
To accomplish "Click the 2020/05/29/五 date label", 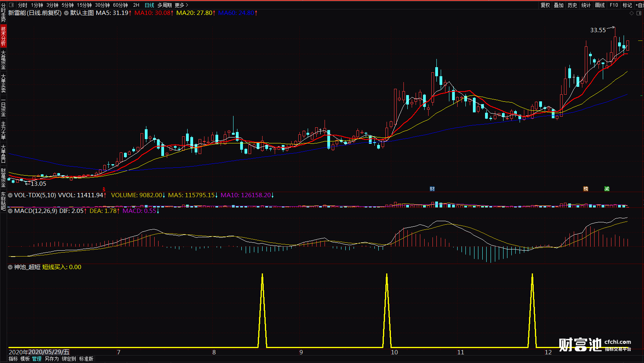I will pos(49,352).
